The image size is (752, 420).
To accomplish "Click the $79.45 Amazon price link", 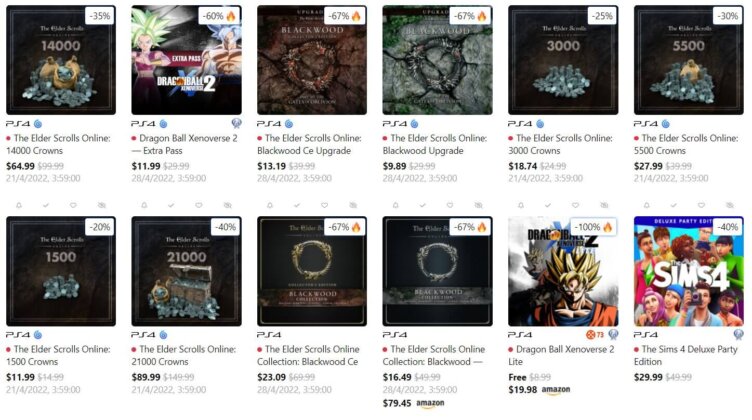I will [x=413, y=403].
